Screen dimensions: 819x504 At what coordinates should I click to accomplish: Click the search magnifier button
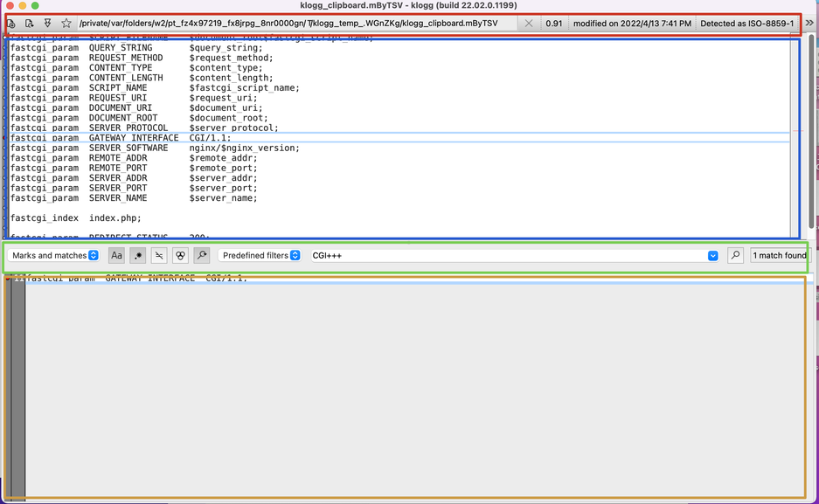coord(735,256)
